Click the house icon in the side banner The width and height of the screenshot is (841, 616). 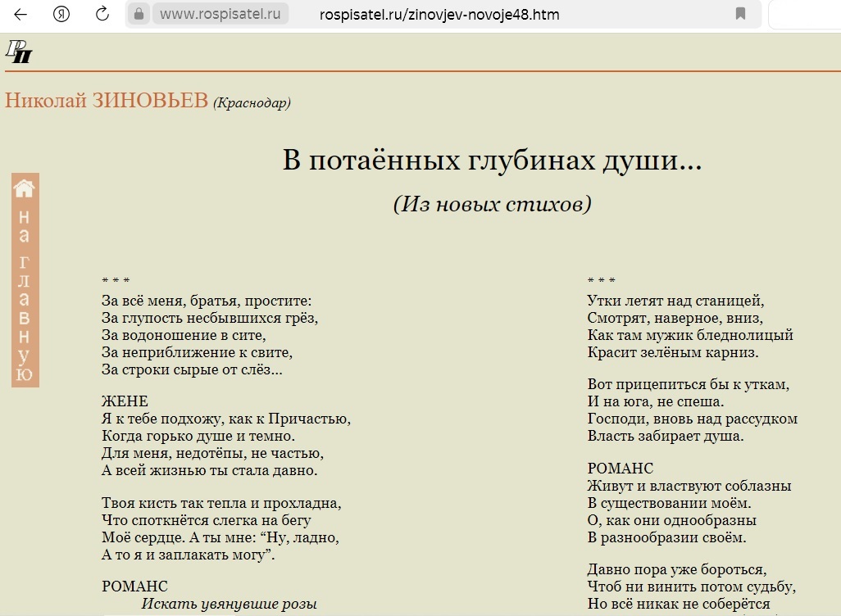(25, 188)
